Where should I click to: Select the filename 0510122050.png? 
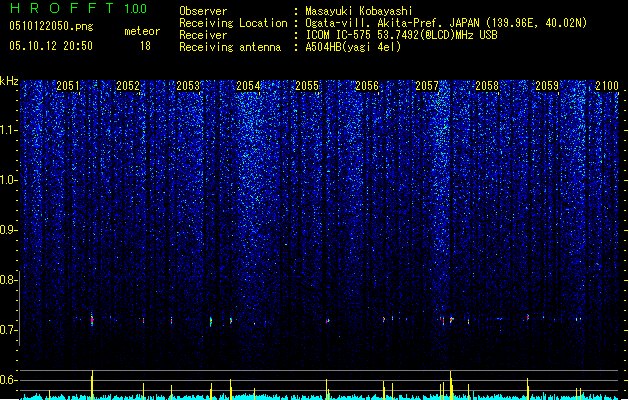[x=51, y=26]
